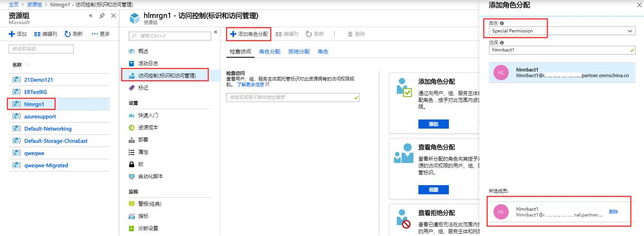Sort by the 名称 column header
Image resolution: width=644 pixels, height=236 pixels.
pos(17,65)
